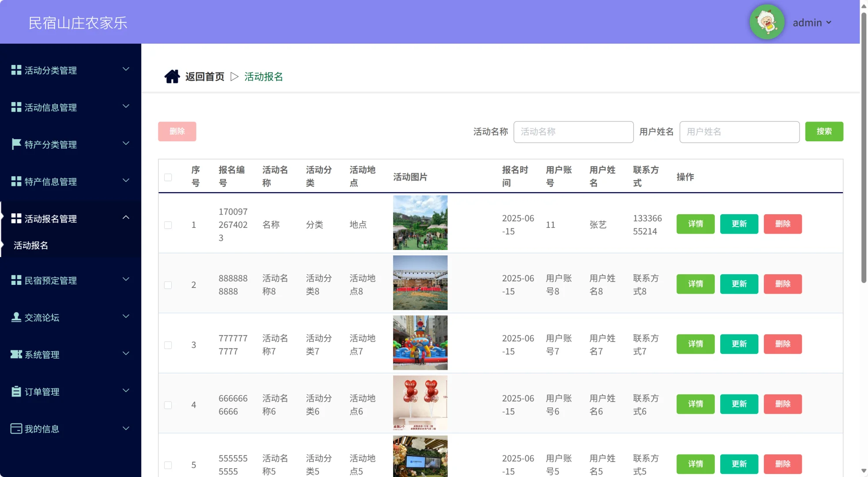This screenshot has height=477, width=868.
Task: Check the checkbox for row 3
Action: [x=168, y=345]
